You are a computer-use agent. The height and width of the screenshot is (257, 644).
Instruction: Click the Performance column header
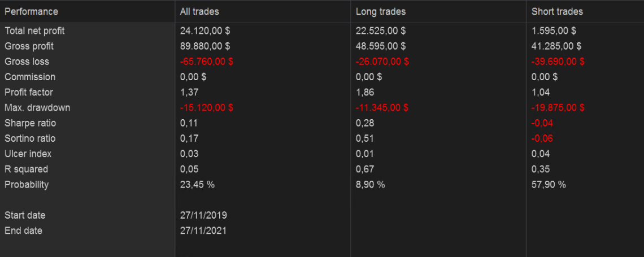(x=31, y=11)
